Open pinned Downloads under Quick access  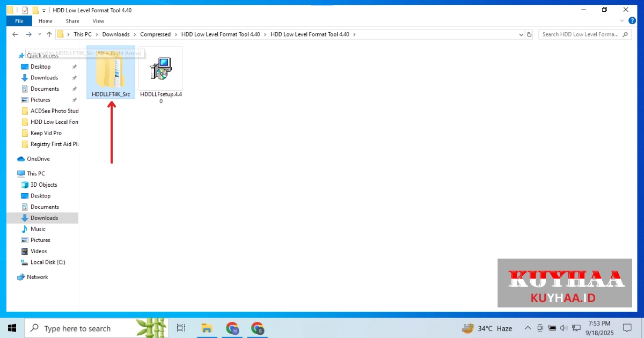click(45, 78)
